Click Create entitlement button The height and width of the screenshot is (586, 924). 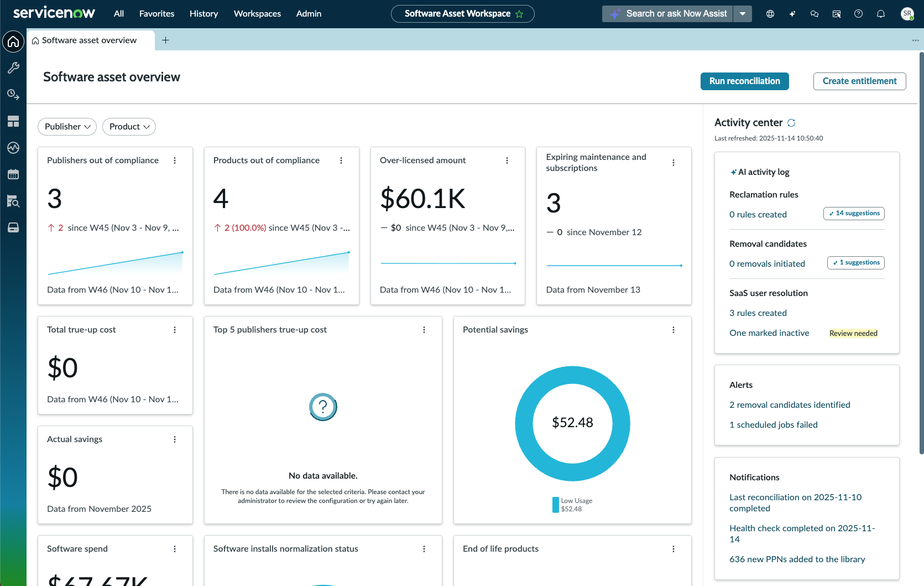[x=859, y=81]
